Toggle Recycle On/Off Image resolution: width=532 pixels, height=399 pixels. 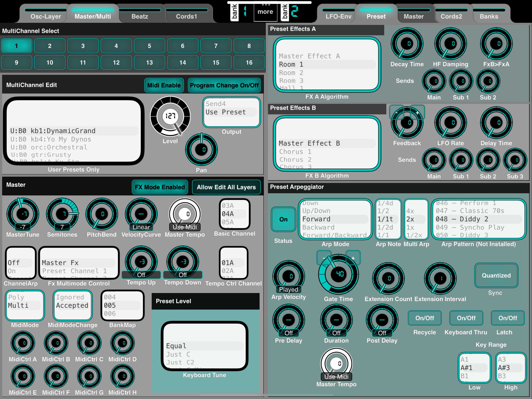[425, 318]
